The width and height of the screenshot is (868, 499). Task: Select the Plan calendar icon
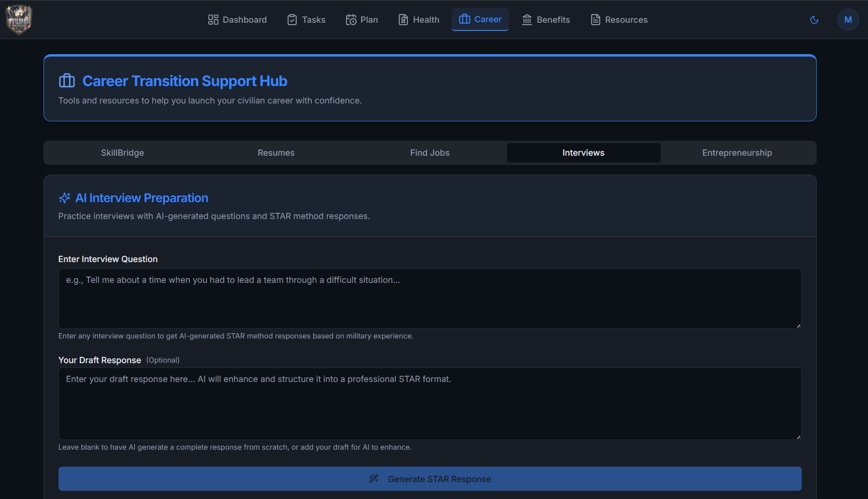[x=350, y=19]
